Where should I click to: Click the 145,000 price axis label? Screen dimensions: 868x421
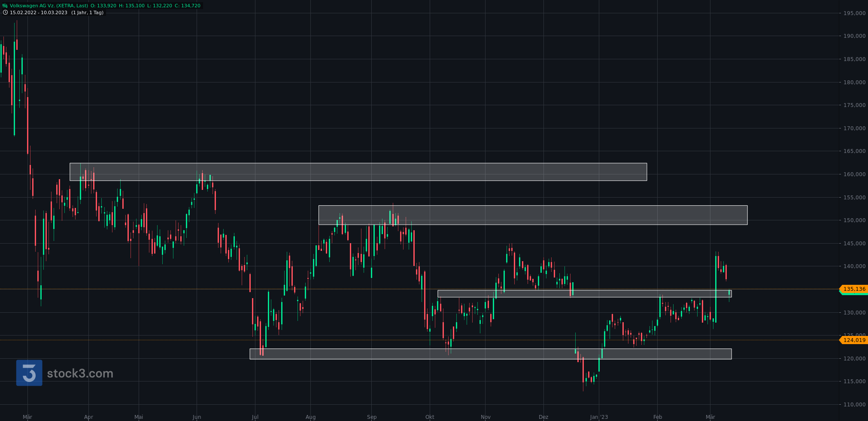[x=854, y=244]
